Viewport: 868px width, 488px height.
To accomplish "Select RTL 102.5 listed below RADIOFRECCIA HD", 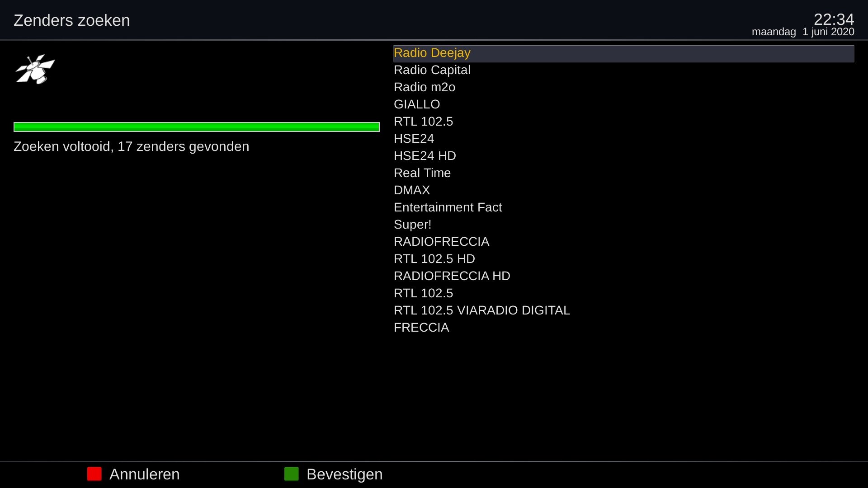I will 624,293.
